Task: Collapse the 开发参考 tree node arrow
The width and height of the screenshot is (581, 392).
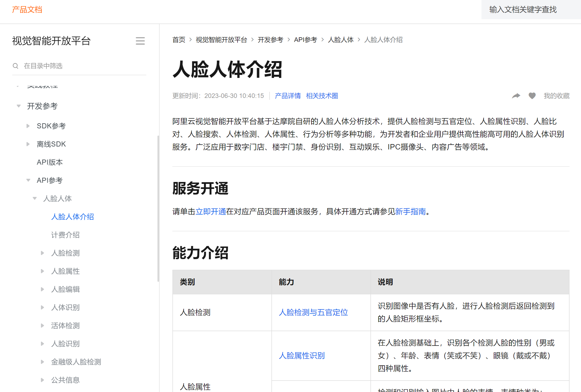Action: 19,106
